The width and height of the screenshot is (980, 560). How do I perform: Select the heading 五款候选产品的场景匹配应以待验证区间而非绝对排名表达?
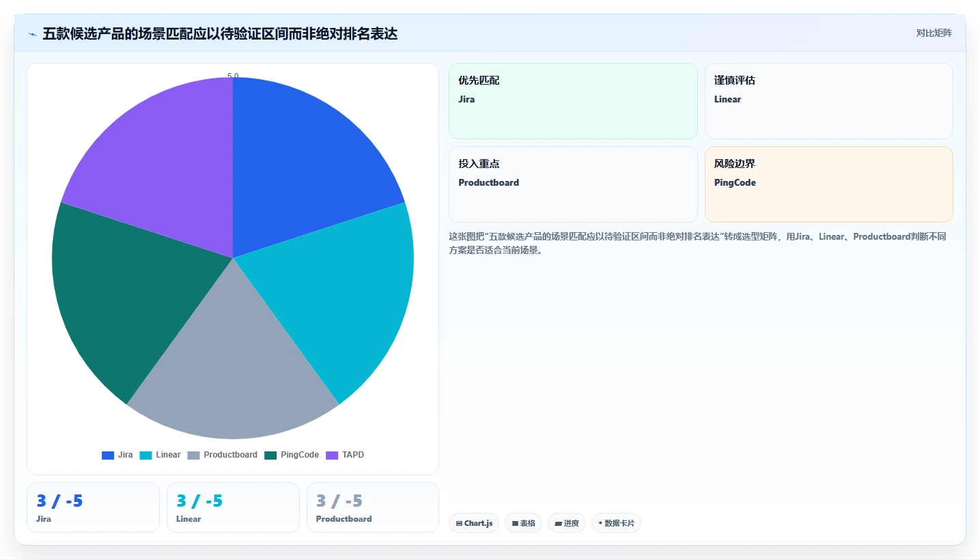click(220, 33)
